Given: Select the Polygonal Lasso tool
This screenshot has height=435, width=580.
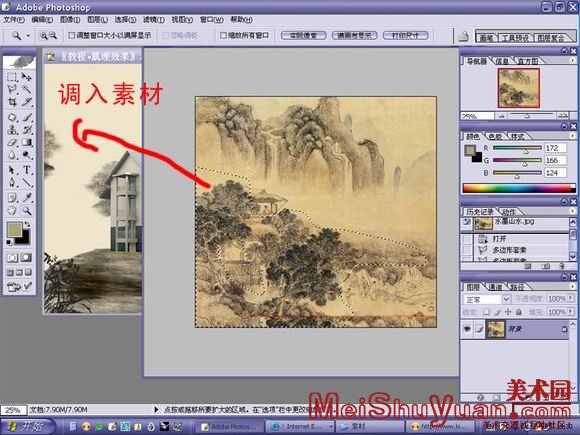Looking at the screenshot, I should [12, 89].
